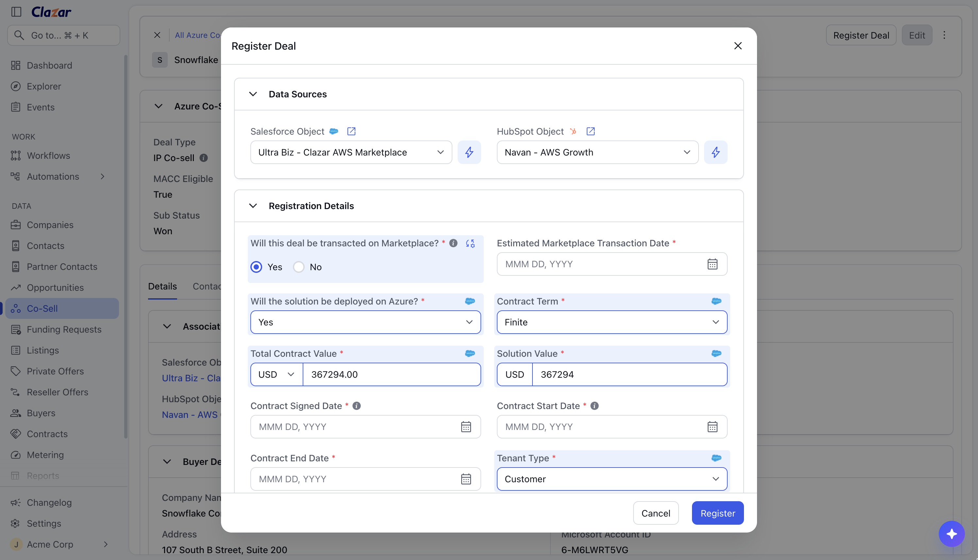Viewport: 978px width, 560px height.
Task: Open Private Offers in sidebar
Action: (55, 371)
